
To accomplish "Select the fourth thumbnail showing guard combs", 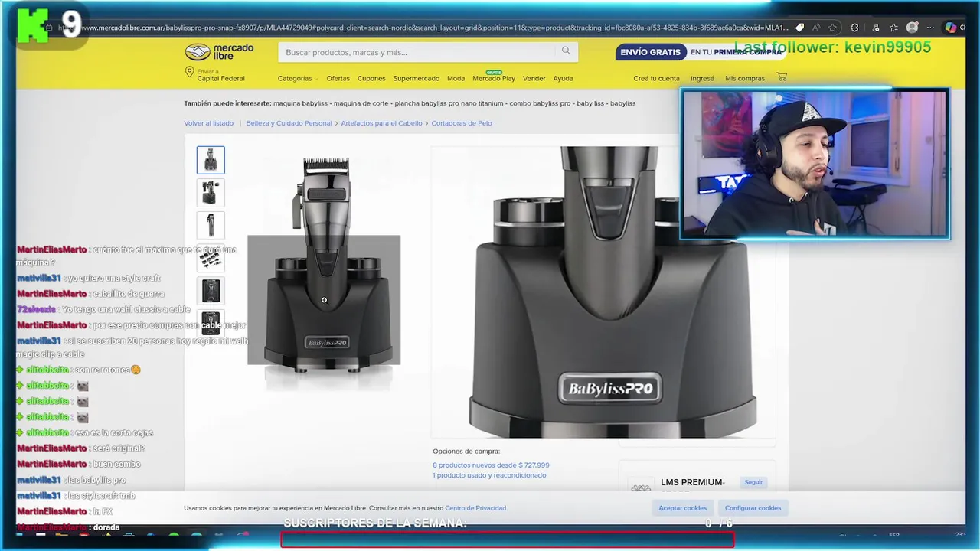I will click(x=211, y=259).
